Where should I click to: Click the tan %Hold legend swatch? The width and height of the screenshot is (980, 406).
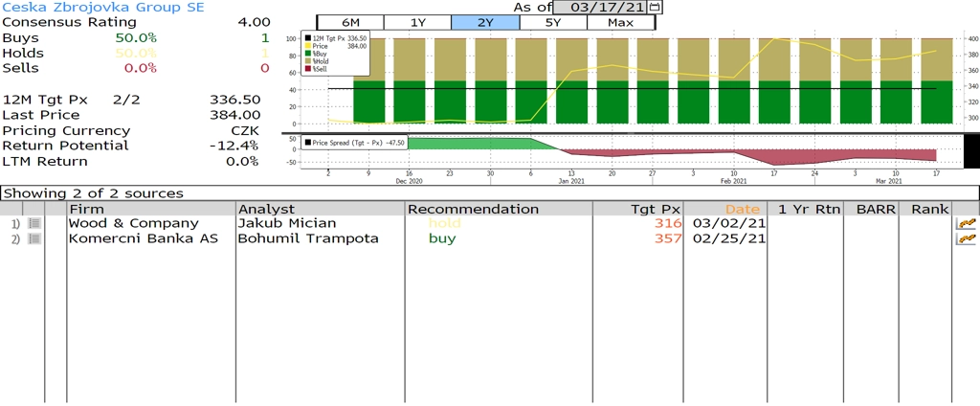point(307,61)
